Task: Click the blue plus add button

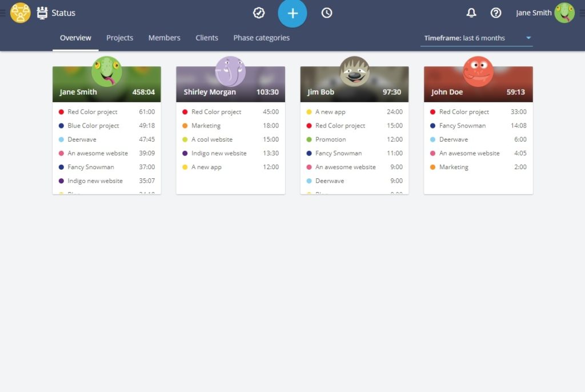Action: pos(292,13)
